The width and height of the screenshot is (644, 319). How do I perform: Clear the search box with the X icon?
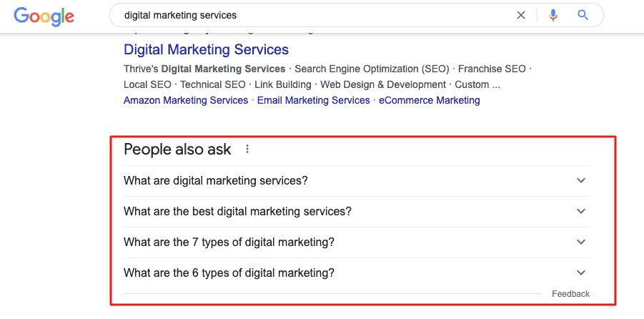click(x=521, y=15)
